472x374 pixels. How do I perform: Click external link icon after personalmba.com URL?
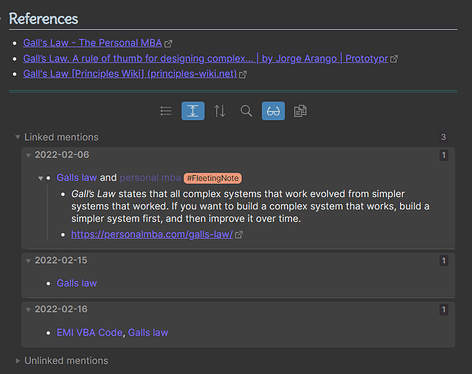tap(239, 235)
